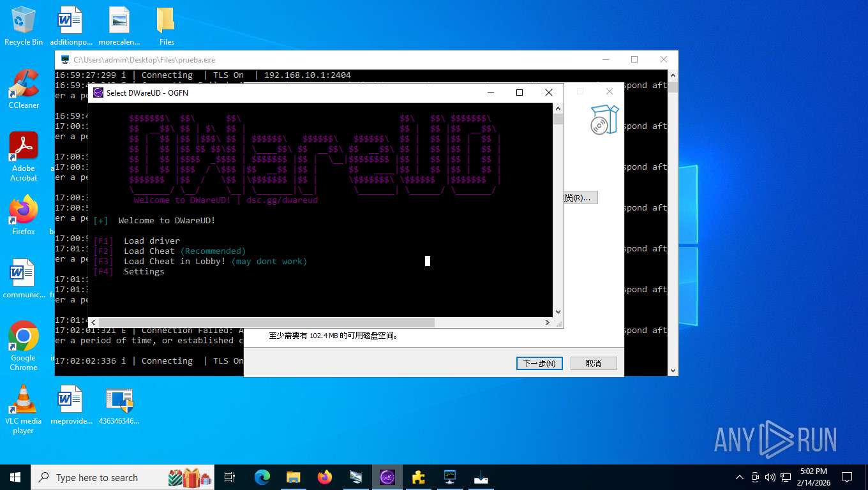Open the meprovide... Word document icon
Viewport: 868px width, 490px height.
point(71,405)
